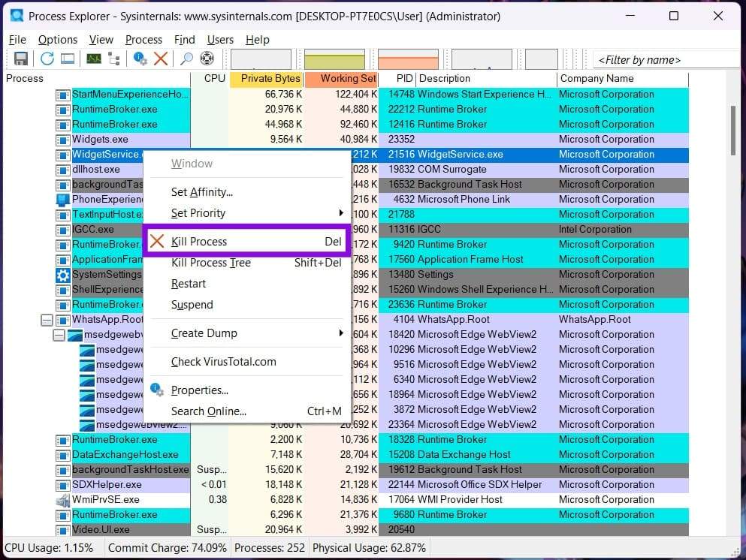The width and height of the screenshot is (746, 560).
Task: Click the DataExchangeHost.exe process icon
Action: coord(63,456)
